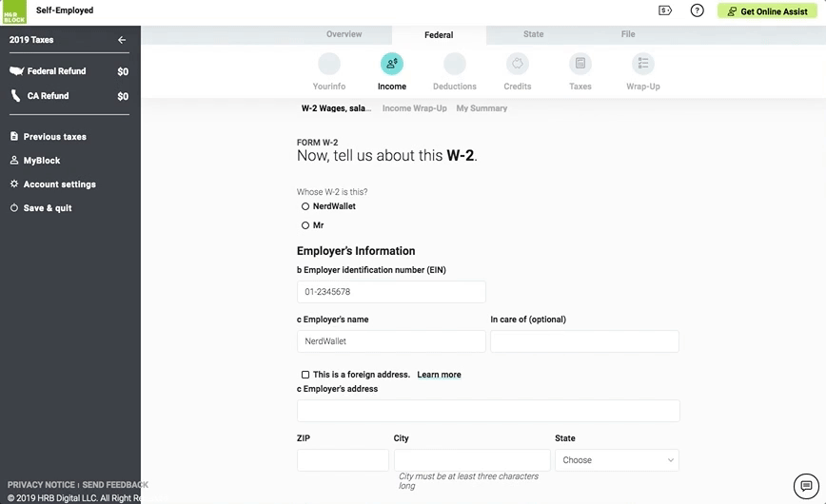Open the Overview tab
The image size is (826, 504).
[344, 34]
